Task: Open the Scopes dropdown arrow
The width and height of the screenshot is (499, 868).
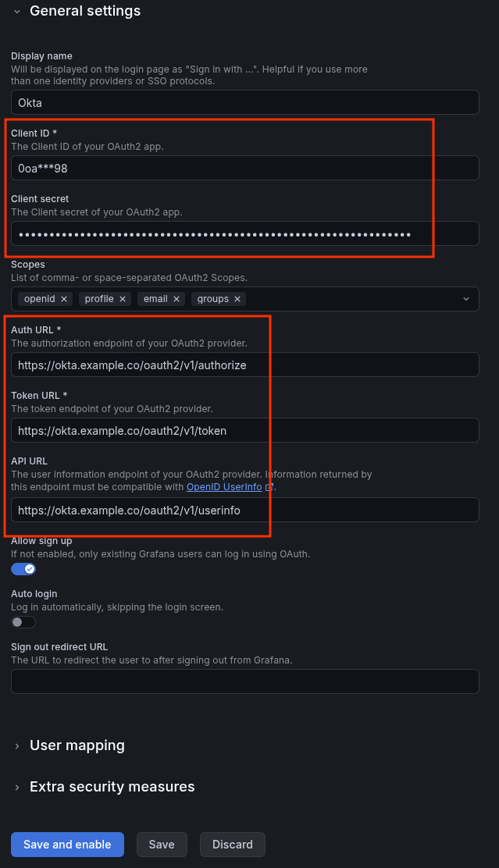Action: (x=467, y=299)
